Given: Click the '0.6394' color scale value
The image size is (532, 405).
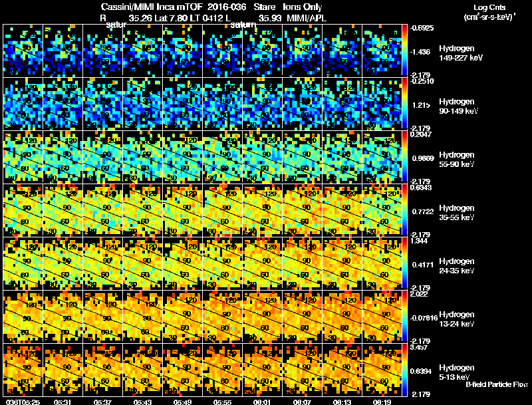Looking at the screenshot, I should pyautogui.click(x=421, y=372).
